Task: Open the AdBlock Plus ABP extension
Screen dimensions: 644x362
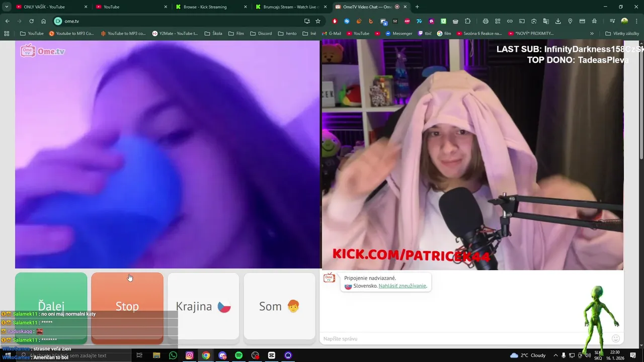Action: 407,21
